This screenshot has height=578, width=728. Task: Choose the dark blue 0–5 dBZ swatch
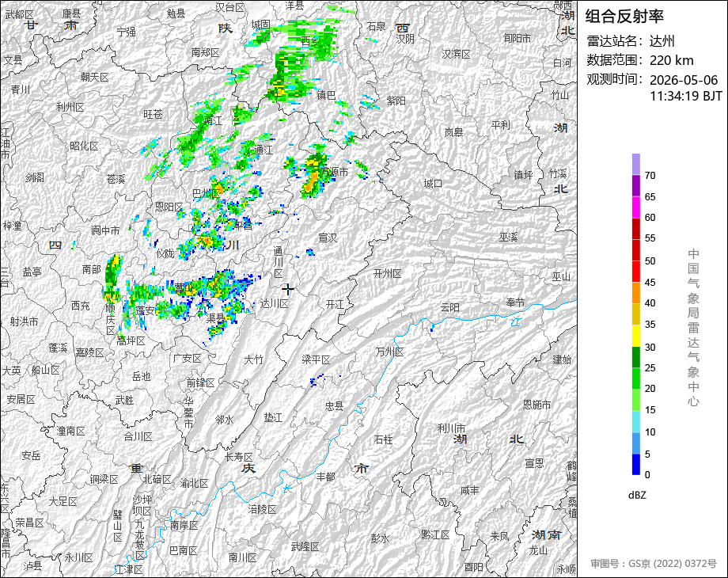[636, 464]
